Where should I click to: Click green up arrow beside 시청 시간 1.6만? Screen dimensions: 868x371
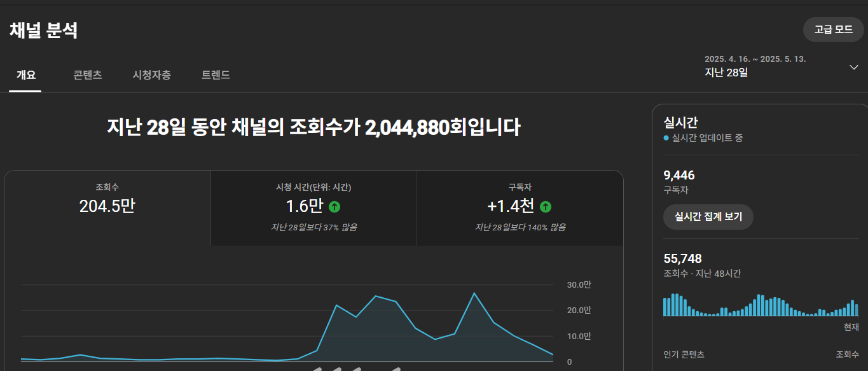pos(334,207)
